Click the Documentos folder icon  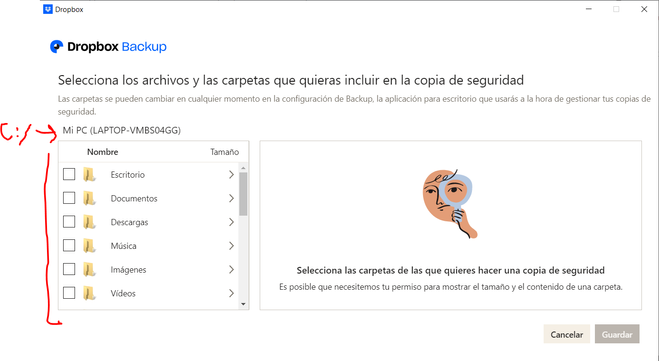click(x=89, y=198)
